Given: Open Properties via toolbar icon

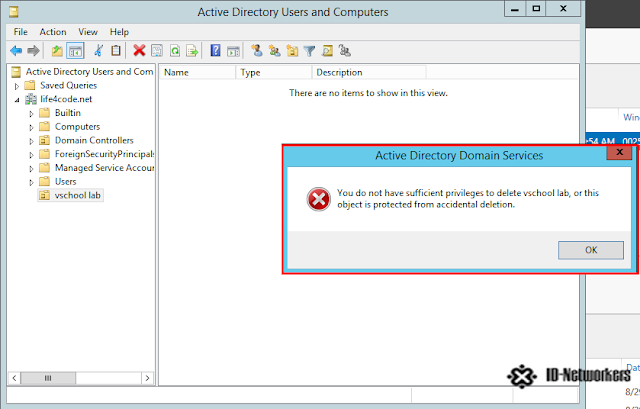Looking at the screenshot, I should pyautogui.click(x=157, y=51).
